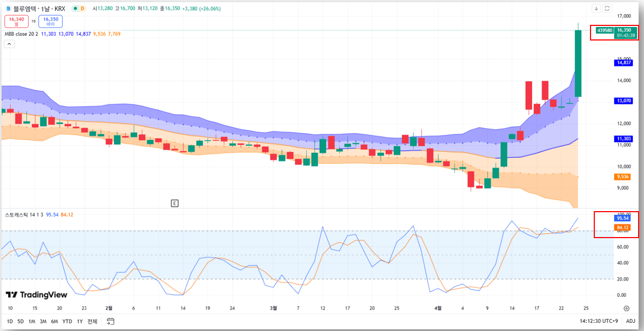
Task: Set range to 6M
Action: (x=54, y=322)
